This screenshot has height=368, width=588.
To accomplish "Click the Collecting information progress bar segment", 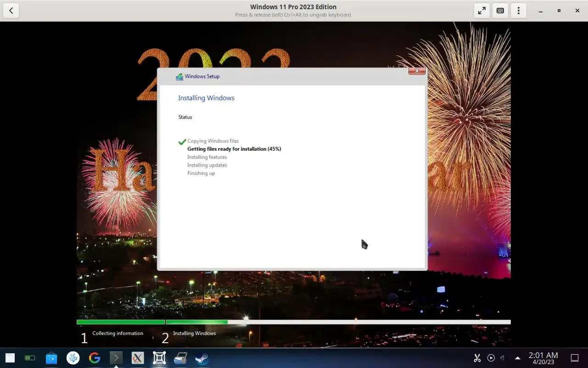I will (121, 322).
